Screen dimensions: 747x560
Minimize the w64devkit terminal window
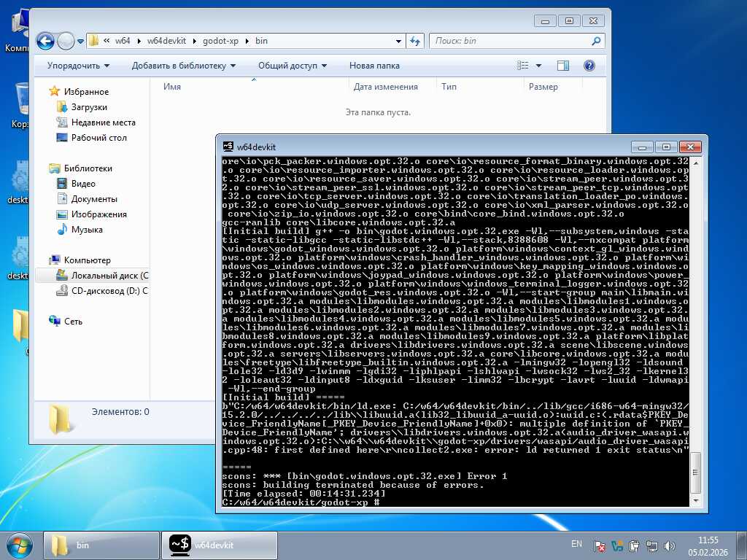tap(642, 147)
